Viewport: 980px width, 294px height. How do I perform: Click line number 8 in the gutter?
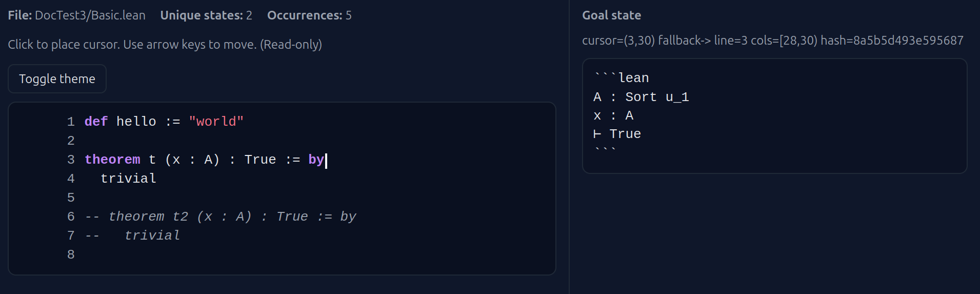click(x=71, y=254)
